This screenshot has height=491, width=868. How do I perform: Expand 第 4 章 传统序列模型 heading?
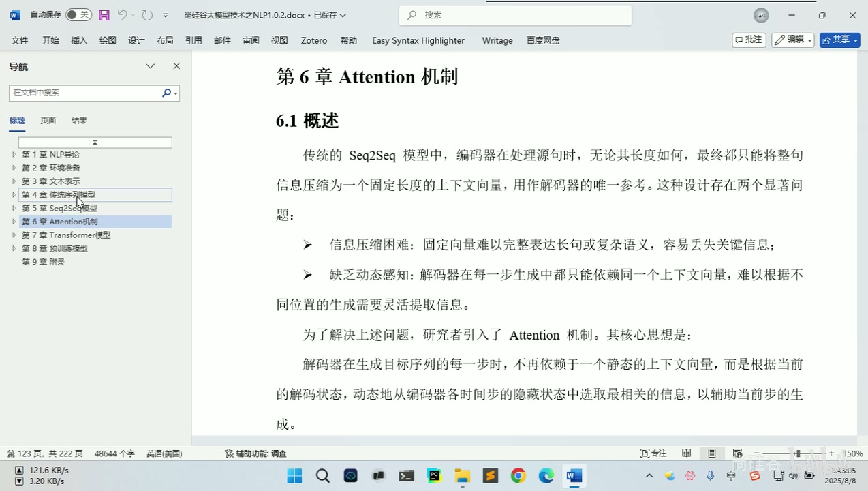[x=14, y=195]
